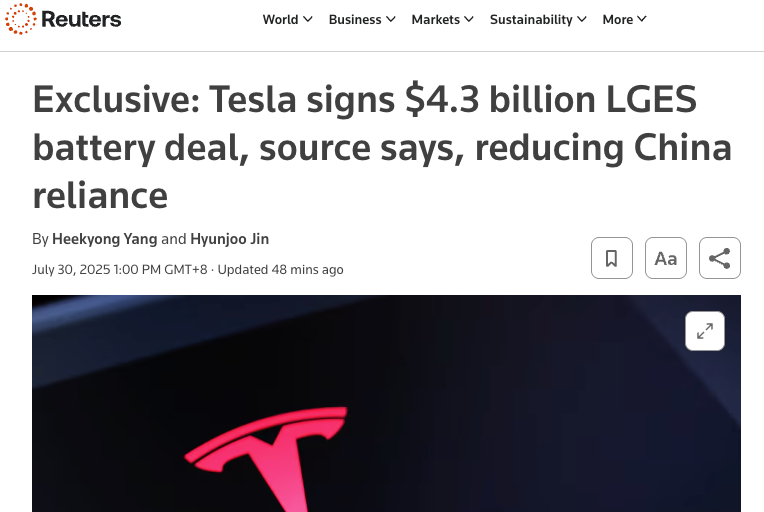
Task: Expand the World menu chevron
Action: [307, 19]
